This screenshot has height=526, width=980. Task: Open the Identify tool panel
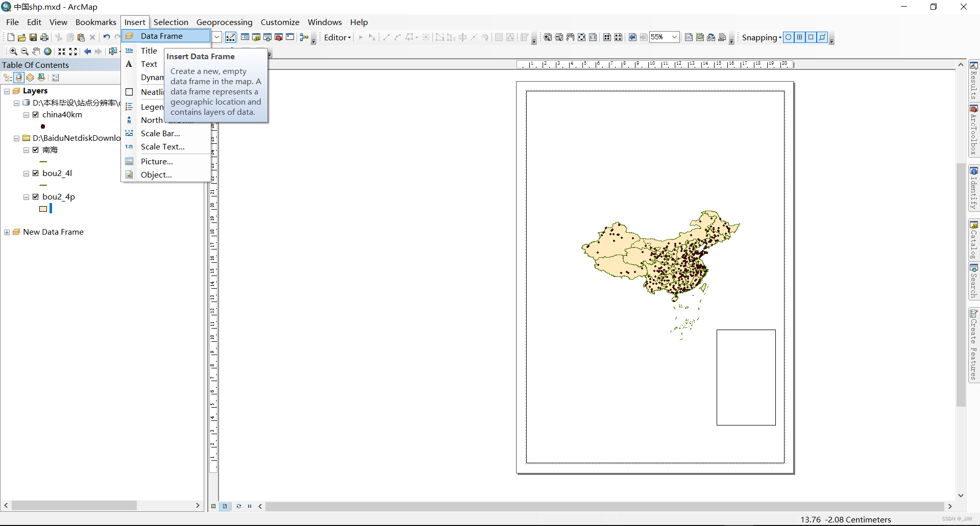coord(975,188)
